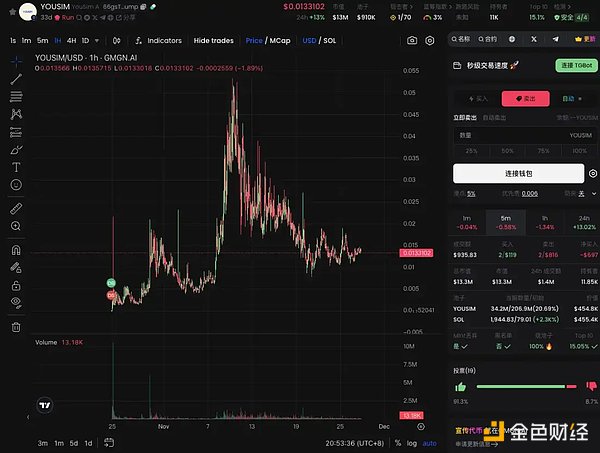Image resolution: width=600 pixels, height=453 pixels.
Task: Click the TradingView logo on chart
Action: [x=45, y=405]
